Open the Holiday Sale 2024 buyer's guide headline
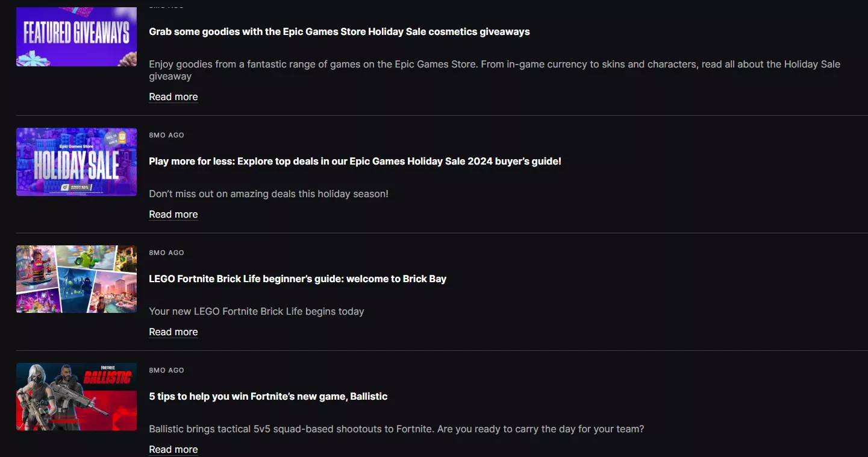This screenshot has width=868, height=457. point(355,162)
